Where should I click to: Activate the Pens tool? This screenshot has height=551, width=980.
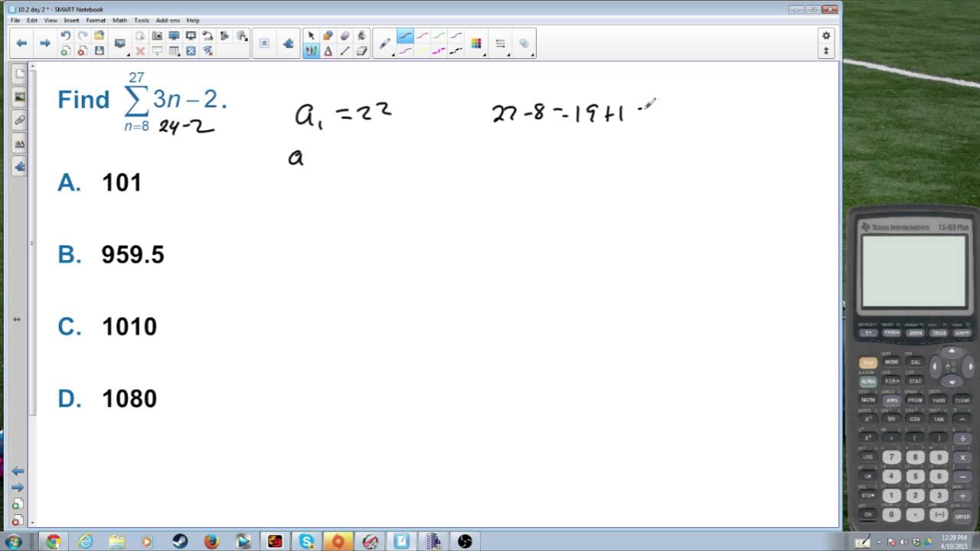pos(311,51)
